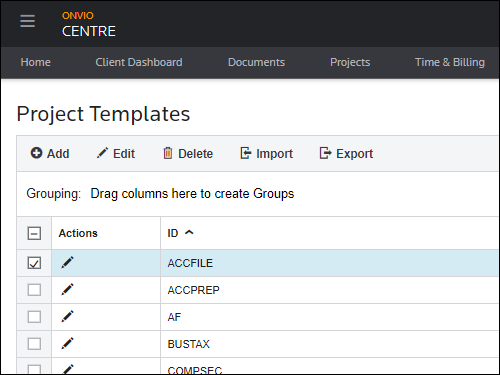The height and width of the screenshot is (375, 500).
Task: Click the Edit button label
Action: click(124, 154)
